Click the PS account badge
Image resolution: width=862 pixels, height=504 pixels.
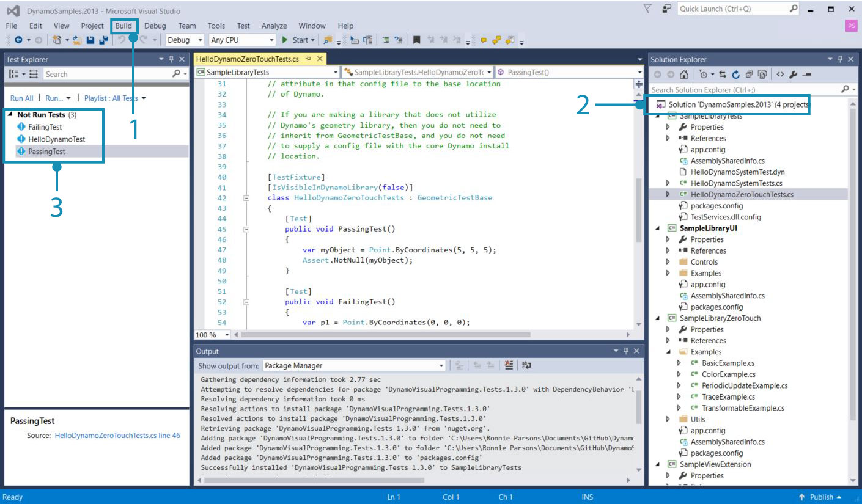click(x=851, y=26)
